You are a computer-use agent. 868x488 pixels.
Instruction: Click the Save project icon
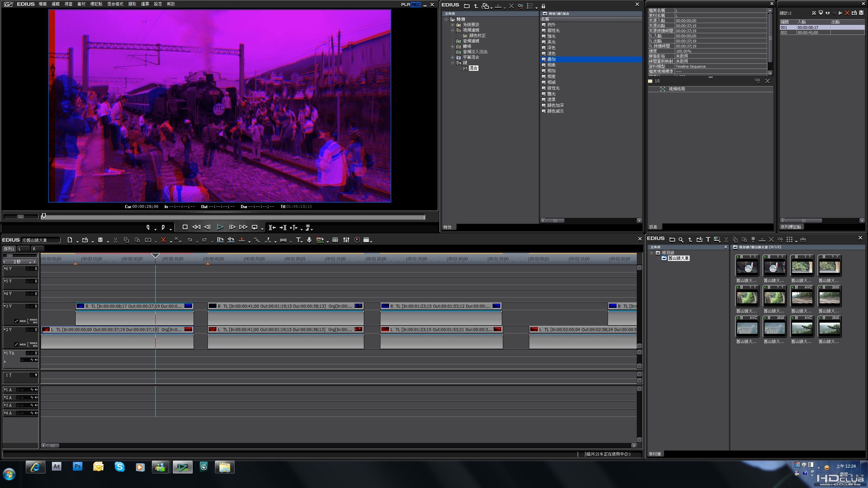(x=100, y=240)
